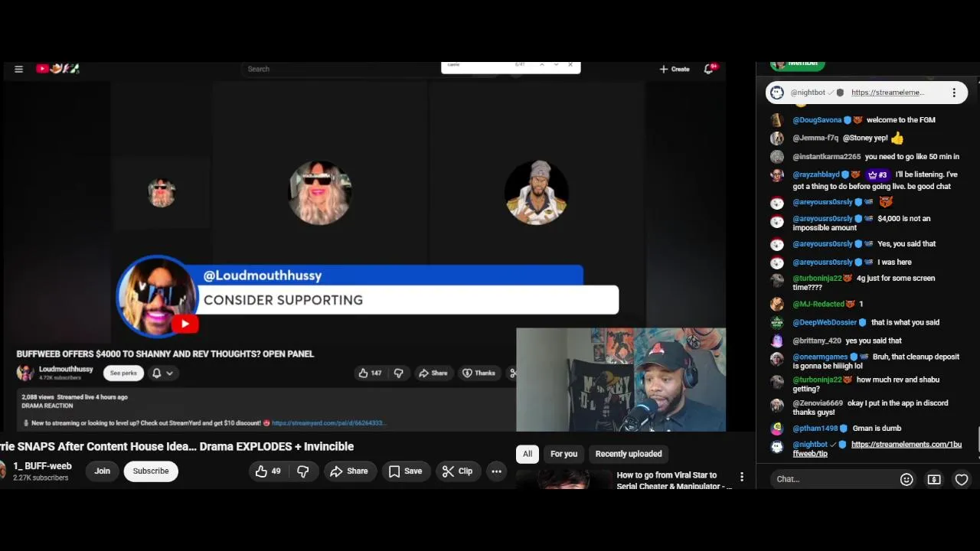Viewport: 980px width, 551px height.
Task: Click the @DeepWebDossier chat username
Action: click(825, 323)
